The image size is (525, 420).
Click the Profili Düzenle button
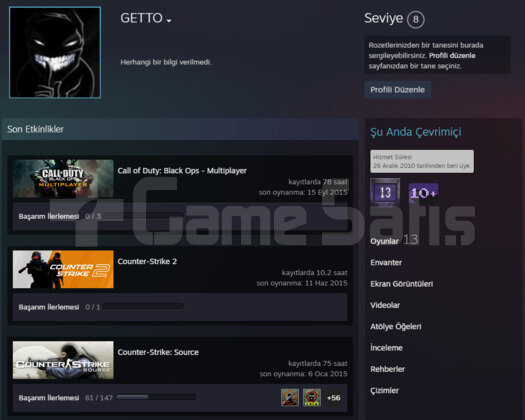tap(397, 90)
